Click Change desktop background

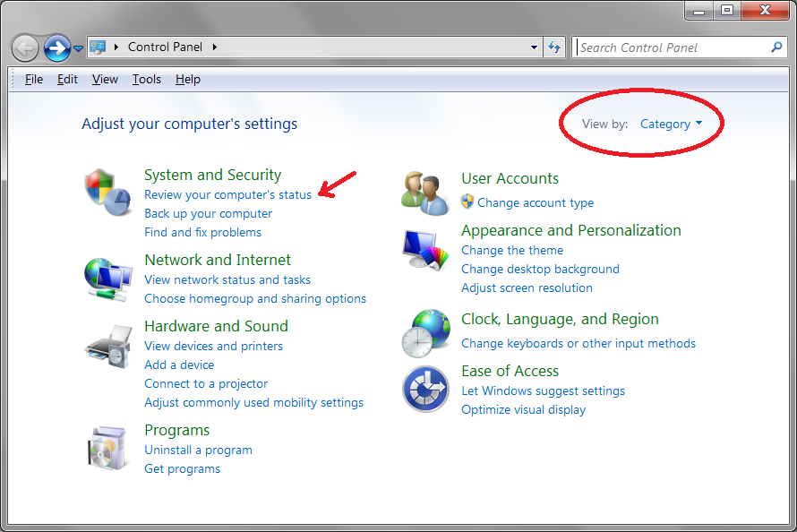click(540, 269)
